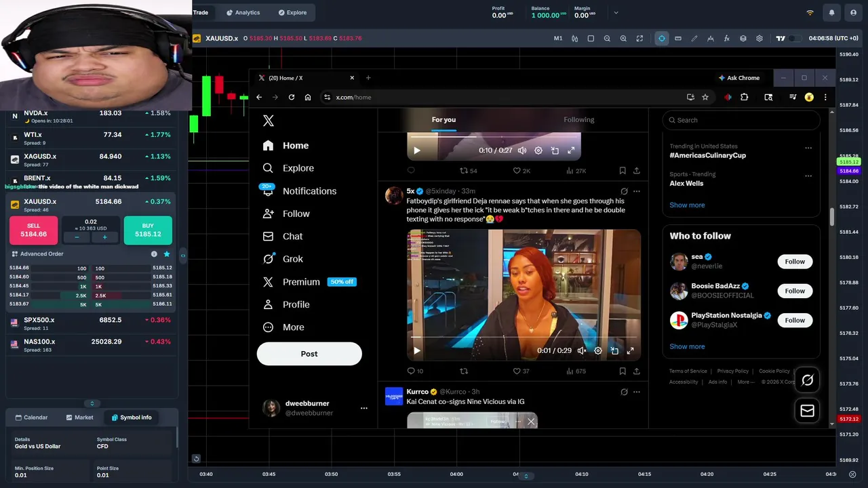Reload page in Chrome
868x488 pixels.
point(292,98)
